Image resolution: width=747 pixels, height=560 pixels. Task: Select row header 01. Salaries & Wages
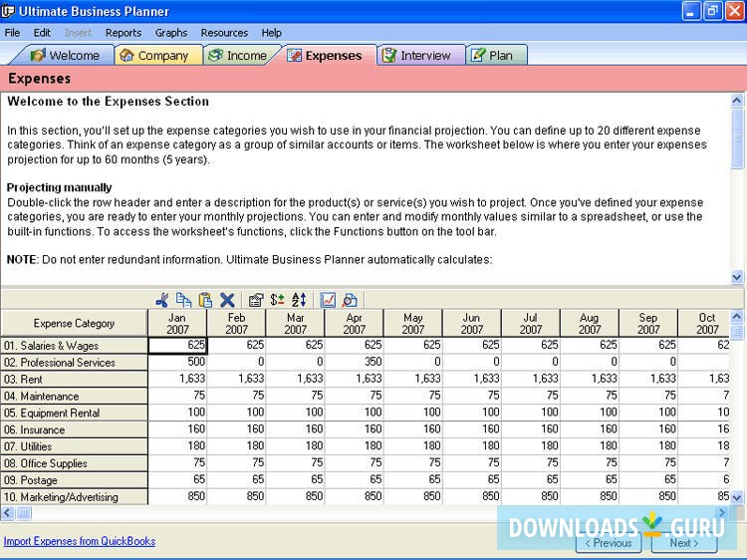[75, 346]
